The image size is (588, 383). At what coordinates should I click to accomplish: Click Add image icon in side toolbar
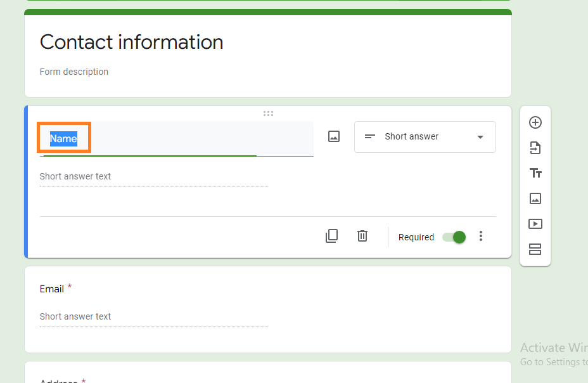[535, 198]
